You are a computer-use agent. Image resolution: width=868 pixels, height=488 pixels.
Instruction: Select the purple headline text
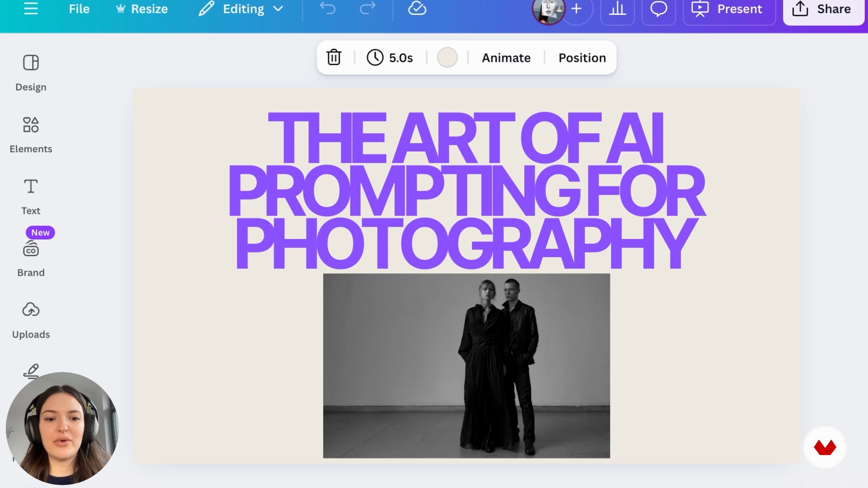[x=467, y=190]
